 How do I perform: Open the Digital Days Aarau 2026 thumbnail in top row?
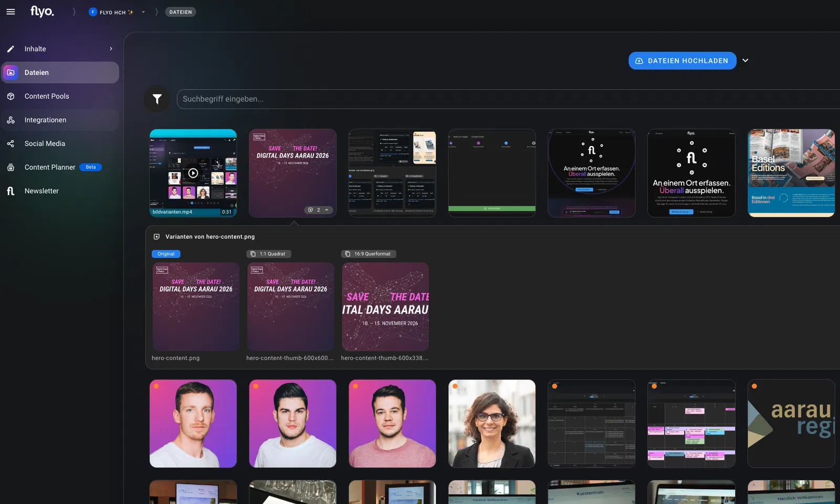tap(292, 173)
